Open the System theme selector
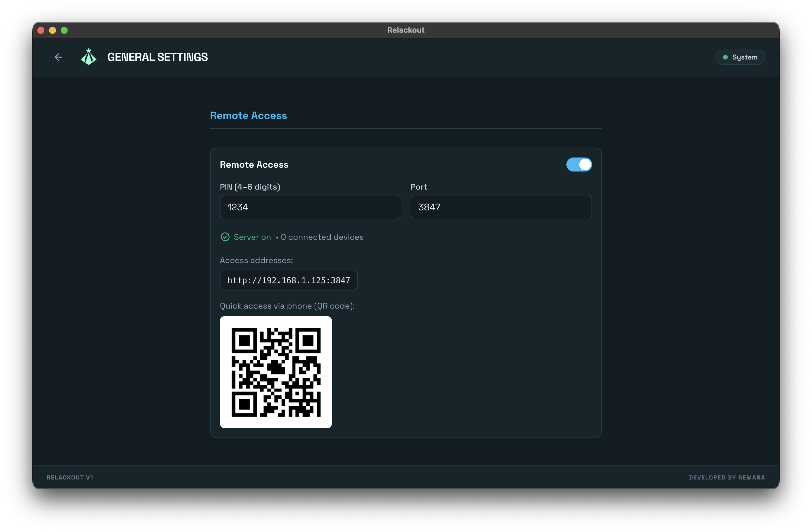Image resolution: width=812 pixels, height=532 pixels. (740, 57)
